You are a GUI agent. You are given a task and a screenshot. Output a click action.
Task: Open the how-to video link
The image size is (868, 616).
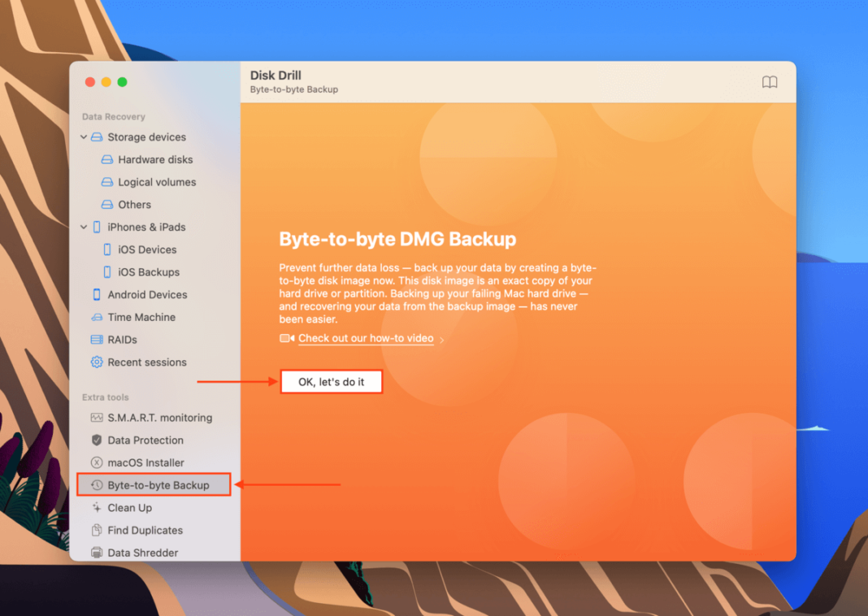366,339
